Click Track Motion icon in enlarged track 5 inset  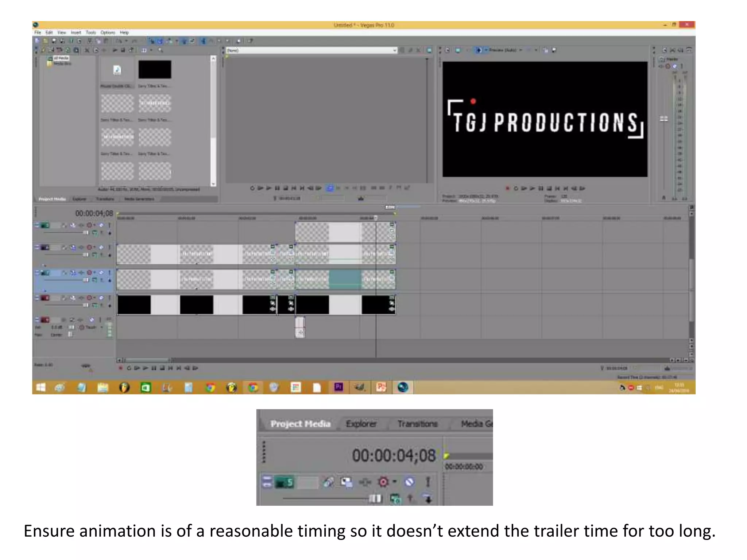coord(346,482)
